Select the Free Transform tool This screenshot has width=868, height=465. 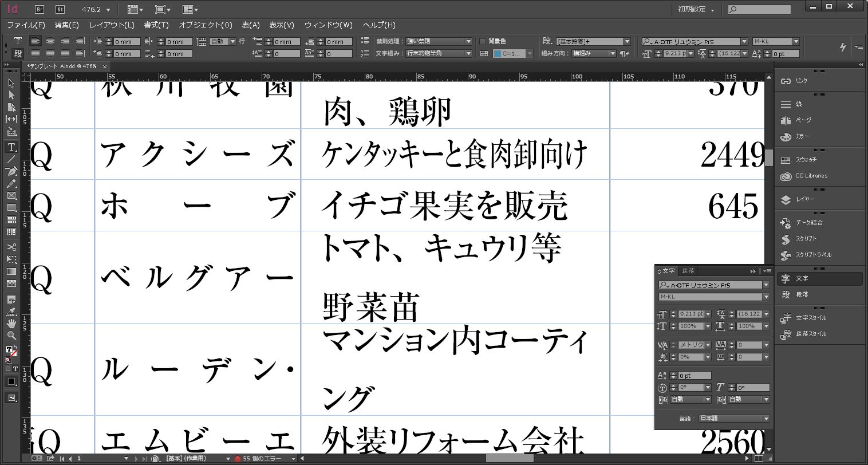11,259
